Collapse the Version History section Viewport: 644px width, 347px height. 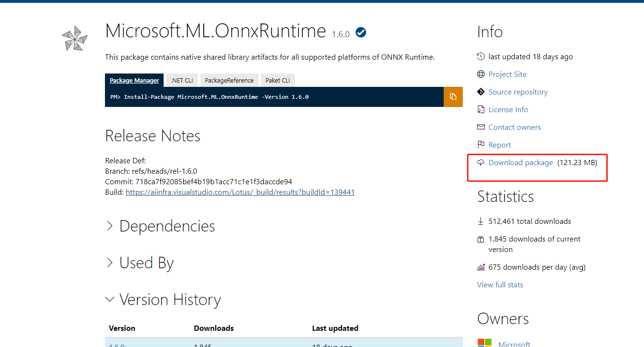pos(163,300)
